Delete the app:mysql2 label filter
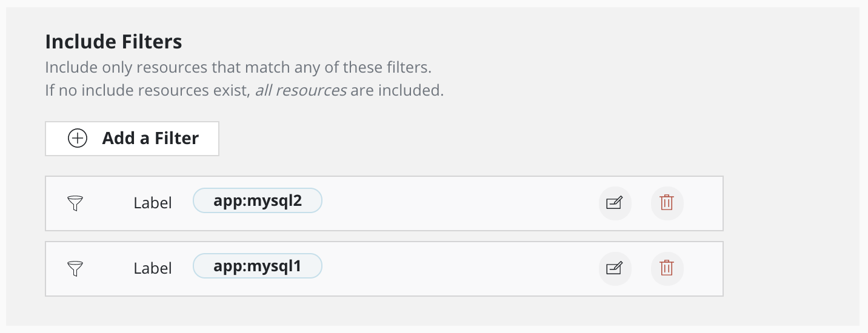Image resolution: width=868 pixels, height=333 pixels. (x=667, y=203)
